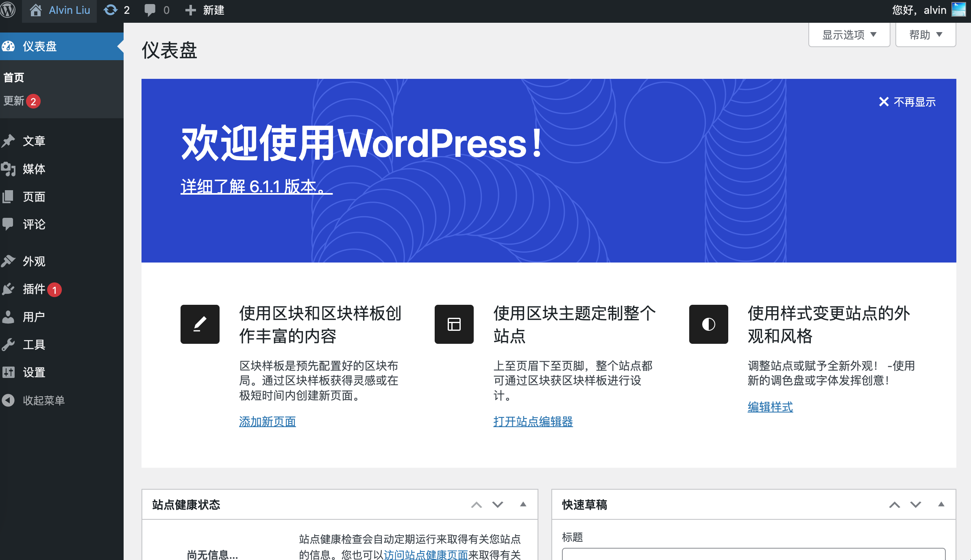Click 编辑样式 link

770,407
